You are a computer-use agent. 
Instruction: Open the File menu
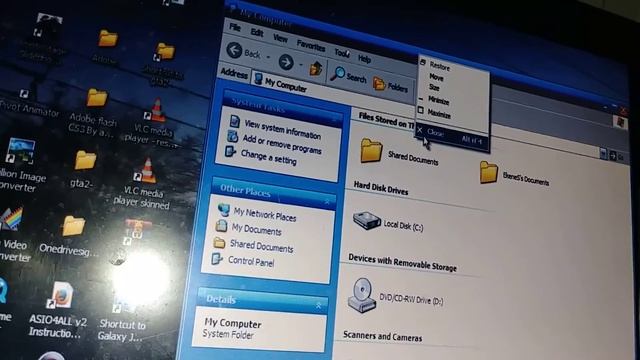pyautogui.click(x=235, y=27)
